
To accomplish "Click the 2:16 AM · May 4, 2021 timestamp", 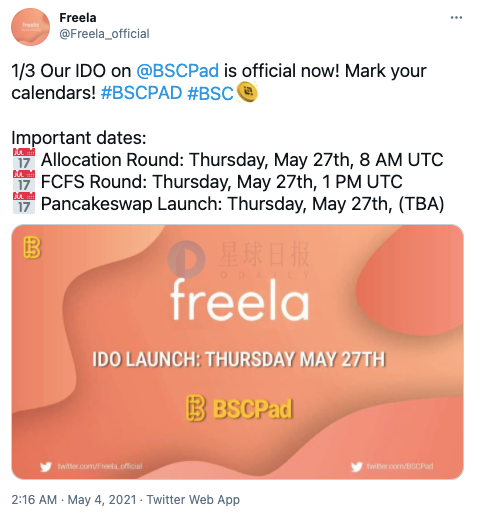I will [x=74, y=500].
